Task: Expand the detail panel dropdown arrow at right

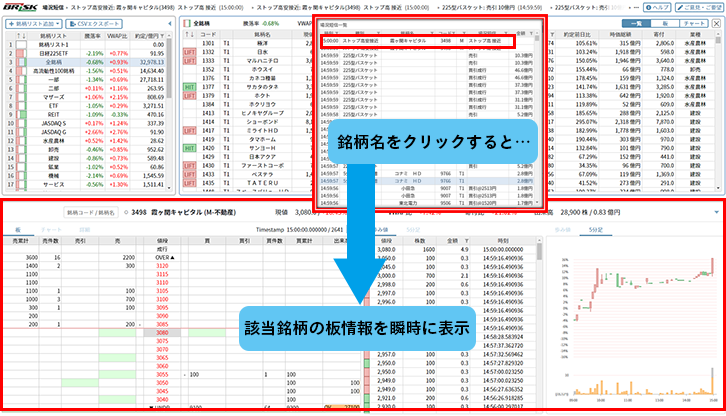Action: [x=717, y=212]
